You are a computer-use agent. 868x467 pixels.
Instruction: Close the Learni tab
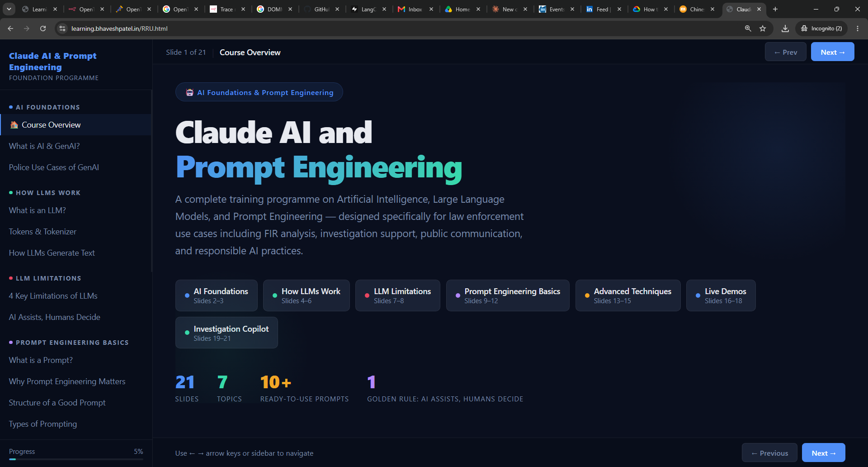coord(55,9)
